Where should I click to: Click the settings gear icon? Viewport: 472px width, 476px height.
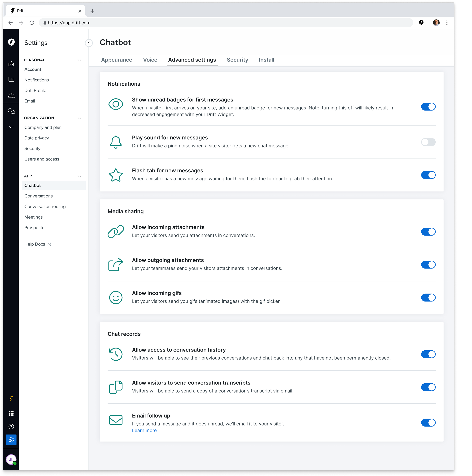(11, 440)
